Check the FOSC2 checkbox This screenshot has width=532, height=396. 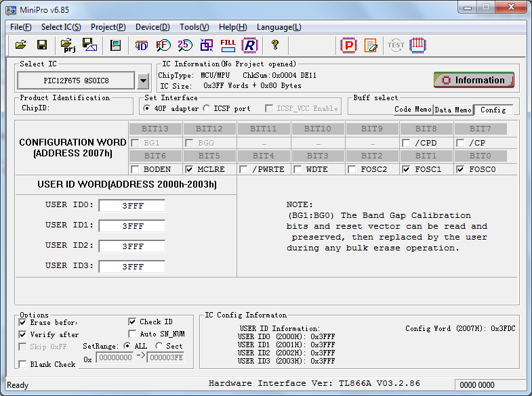(352, 169)
